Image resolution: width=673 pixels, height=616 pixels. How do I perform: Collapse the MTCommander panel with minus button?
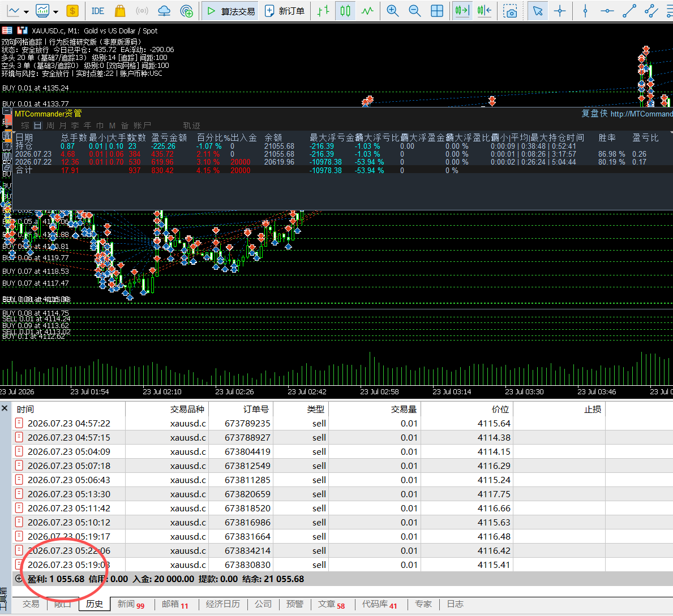point(6,111)
